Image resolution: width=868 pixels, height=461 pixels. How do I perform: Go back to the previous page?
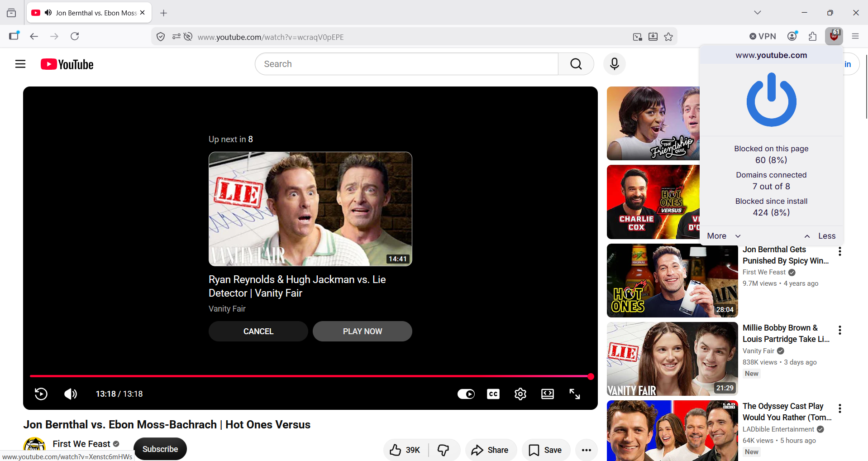[x=34, y=36]
